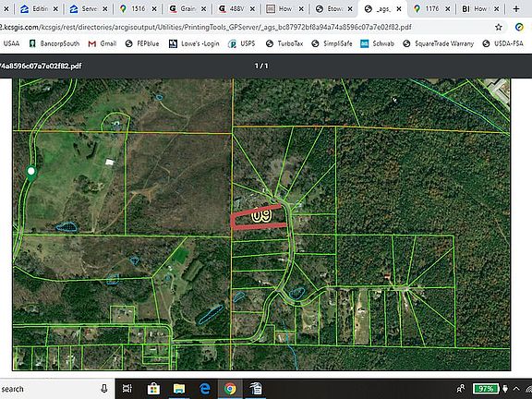The width and height of the screenshot is (532, 399).
Task: Open the SimpliSafe bookmark
Action: [332, 43]
